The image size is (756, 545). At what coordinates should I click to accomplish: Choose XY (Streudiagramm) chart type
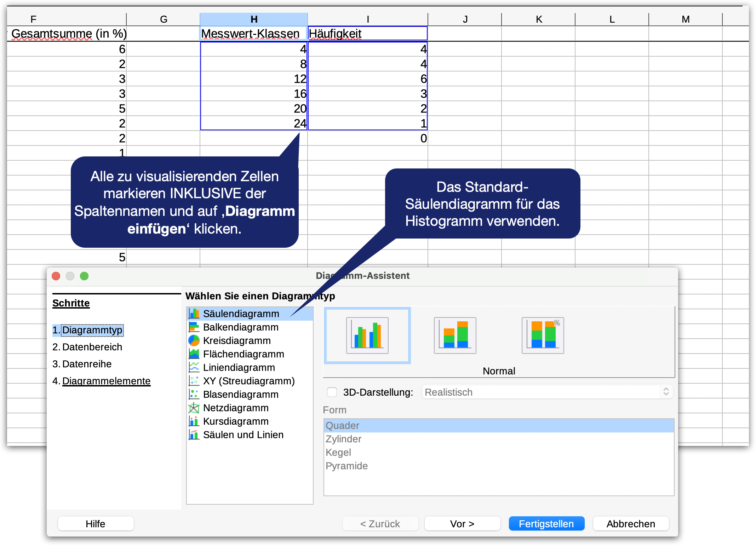pyautogui.click(x=248, y=381)
